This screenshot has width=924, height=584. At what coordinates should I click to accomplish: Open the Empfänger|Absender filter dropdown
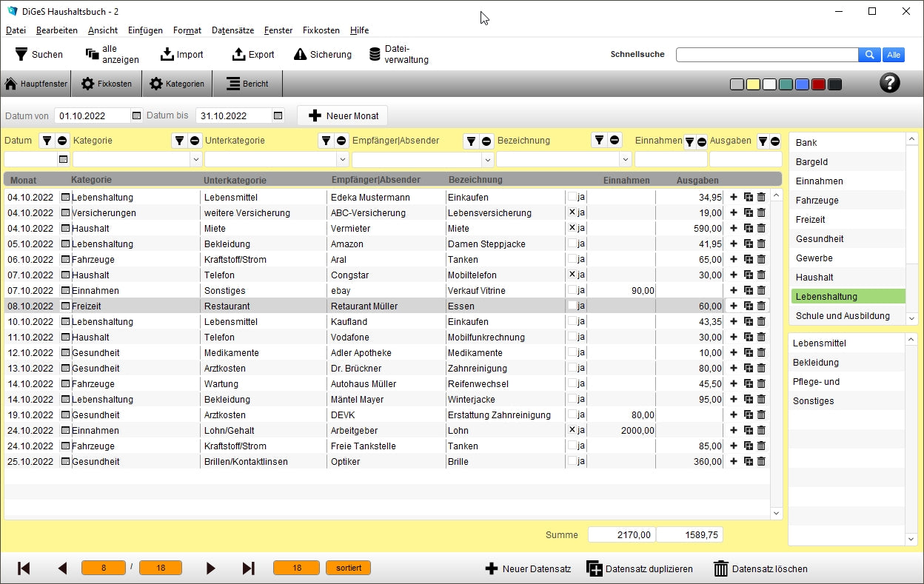[x=487, y=159]
